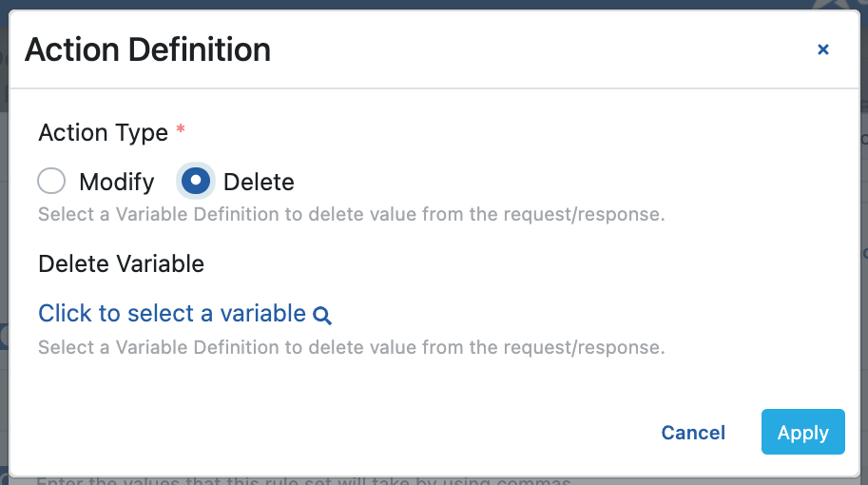Image resolution: width=868 pixels, height=485 pixels.
Task: Open 'Click to select a variable' link
Action: 172,314
